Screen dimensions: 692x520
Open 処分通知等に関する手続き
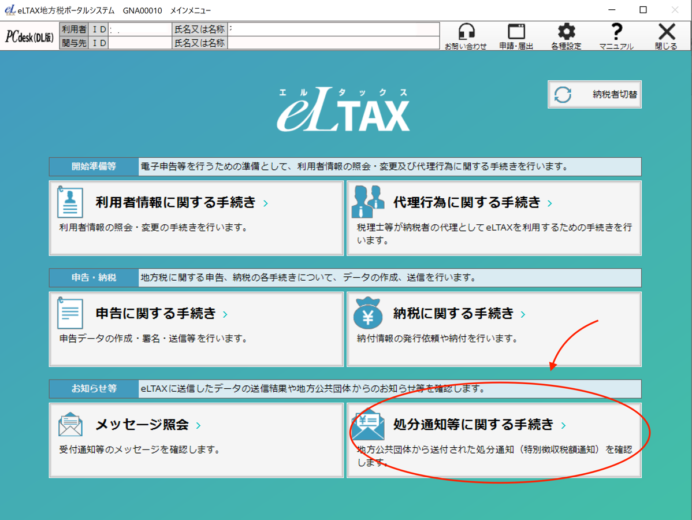[494, 440]
